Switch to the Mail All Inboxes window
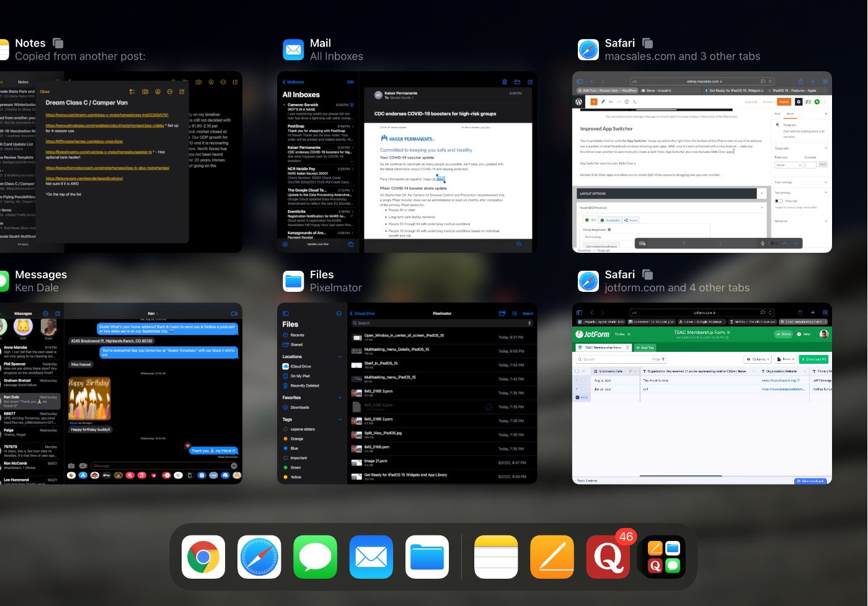 (407, 162)
